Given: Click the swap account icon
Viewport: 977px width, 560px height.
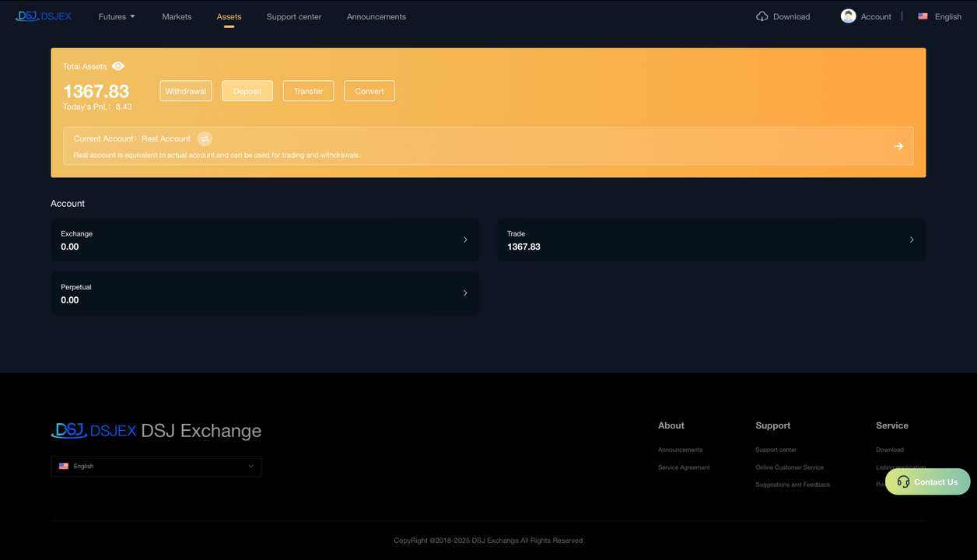Looking at the screenshot, I should 205,138.
